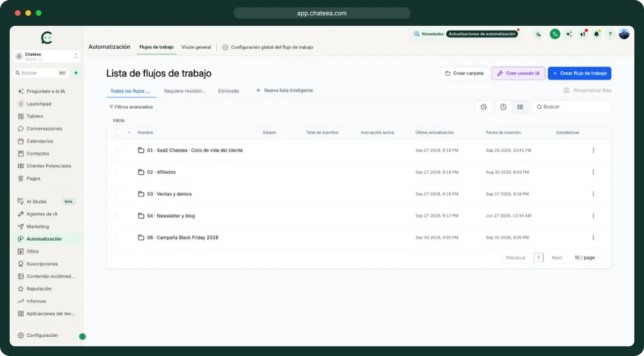Click the history clock-arrow icon button

coord(484,107)
